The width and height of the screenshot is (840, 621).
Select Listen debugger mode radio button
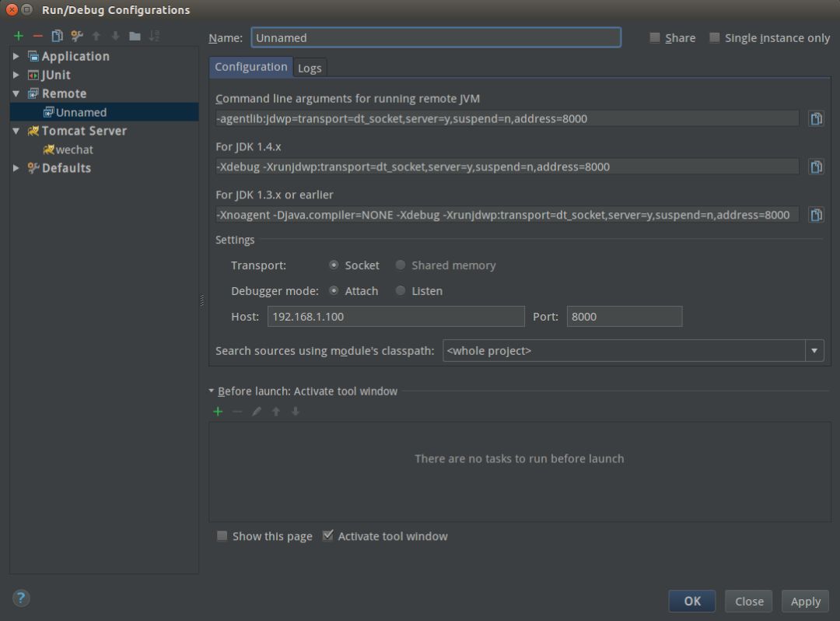pos(401,290)
